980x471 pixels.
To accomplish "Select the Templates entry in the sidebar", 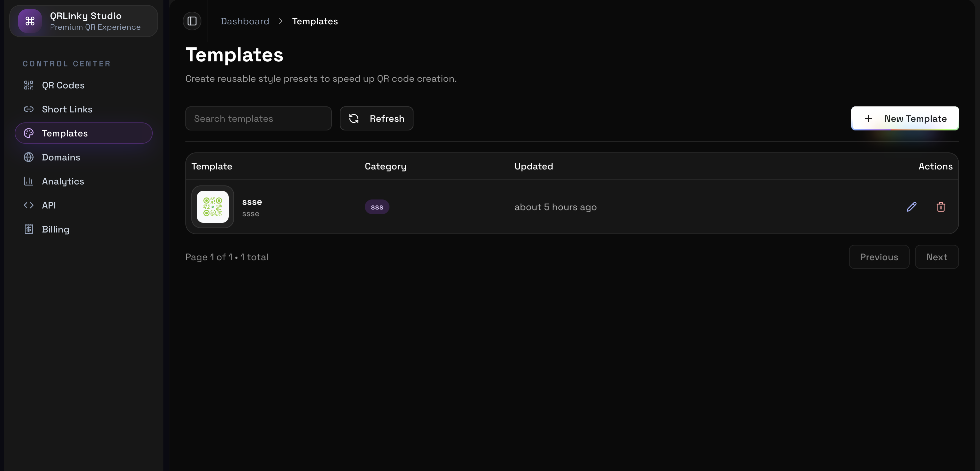I will [x=65, y=133].
